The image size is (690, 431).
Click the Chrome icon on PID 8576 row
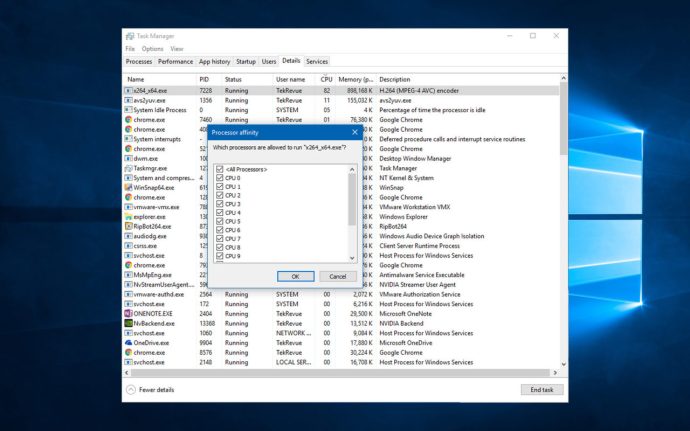(x=128, y=352)
